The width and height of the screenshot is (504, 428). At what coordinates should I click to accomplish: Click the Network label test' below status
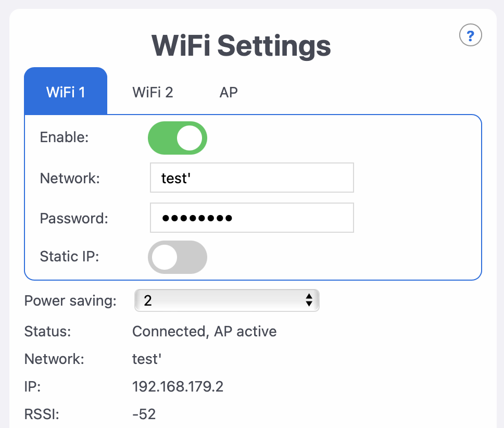coord(146,359)
